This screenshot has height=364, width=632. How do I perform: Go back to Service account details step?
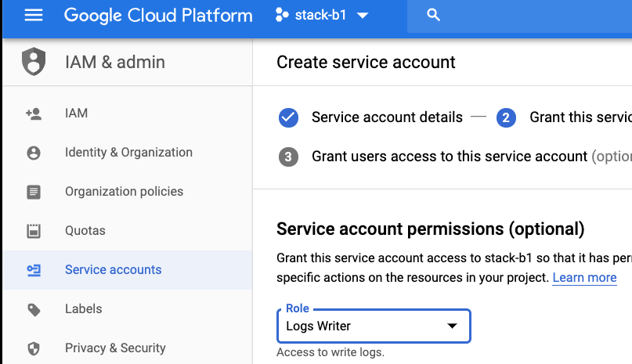tap(387, 117)
